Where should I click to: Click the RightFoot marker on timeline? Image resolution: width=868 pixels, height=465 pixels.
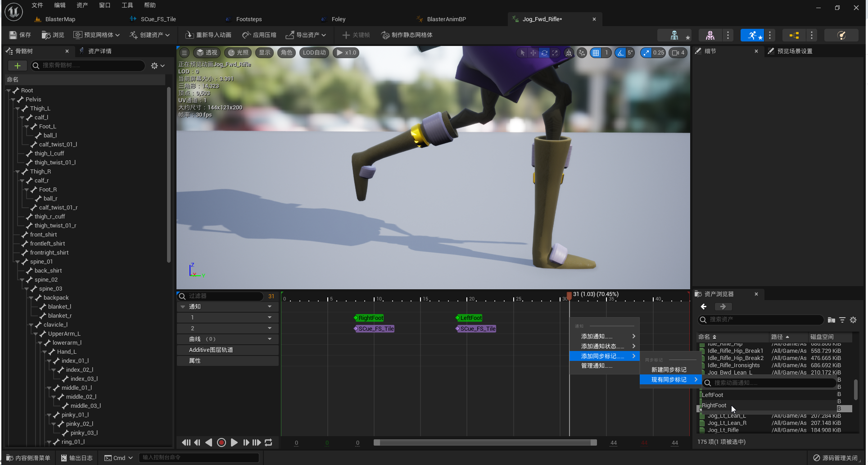coord(370,318)
